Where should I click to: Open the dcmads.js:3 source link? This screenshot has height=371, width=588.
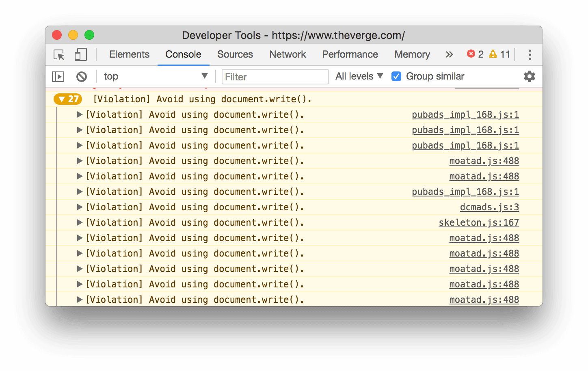tap(489, 207)
